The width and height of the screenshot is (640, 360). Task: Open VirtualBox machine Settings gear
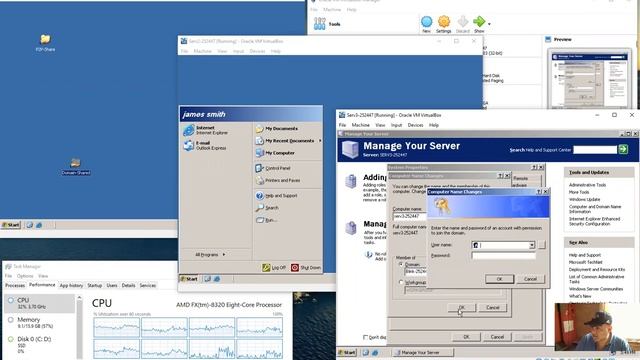pos(444,24)
